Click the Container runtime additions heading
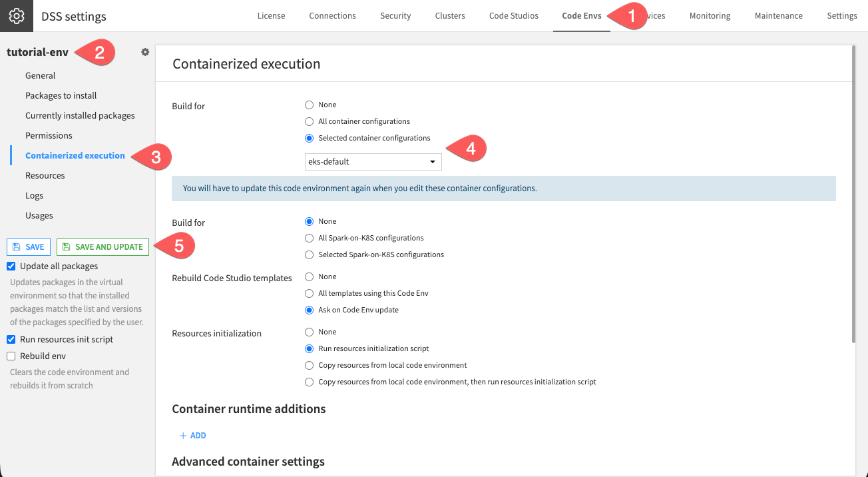The height and width of the screenshot is (477, 868). click(x=249, y=408)
